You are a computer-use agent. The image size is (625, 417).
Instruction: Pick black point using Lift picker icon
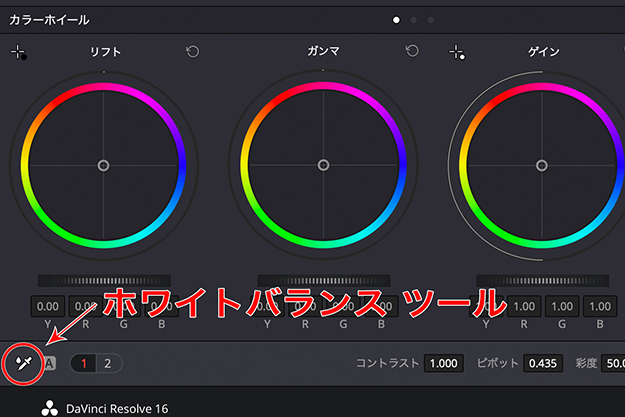[18, 52]
